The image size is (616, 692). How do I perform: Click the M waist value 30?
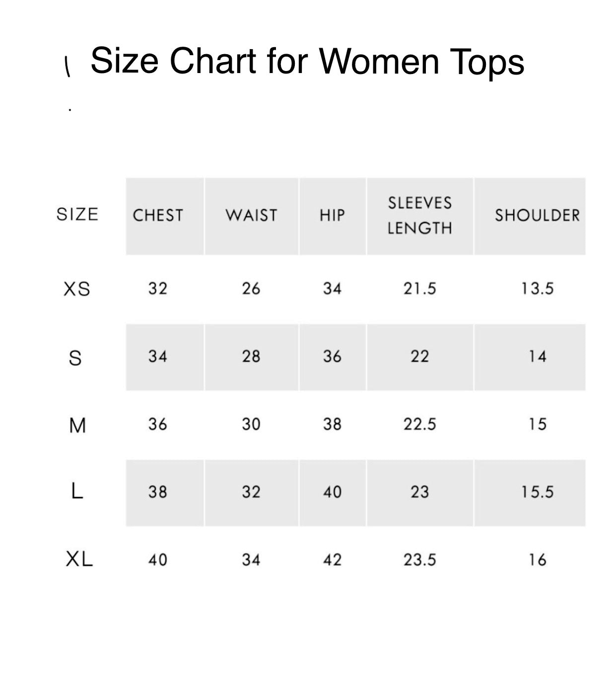(x=251, y=424)
